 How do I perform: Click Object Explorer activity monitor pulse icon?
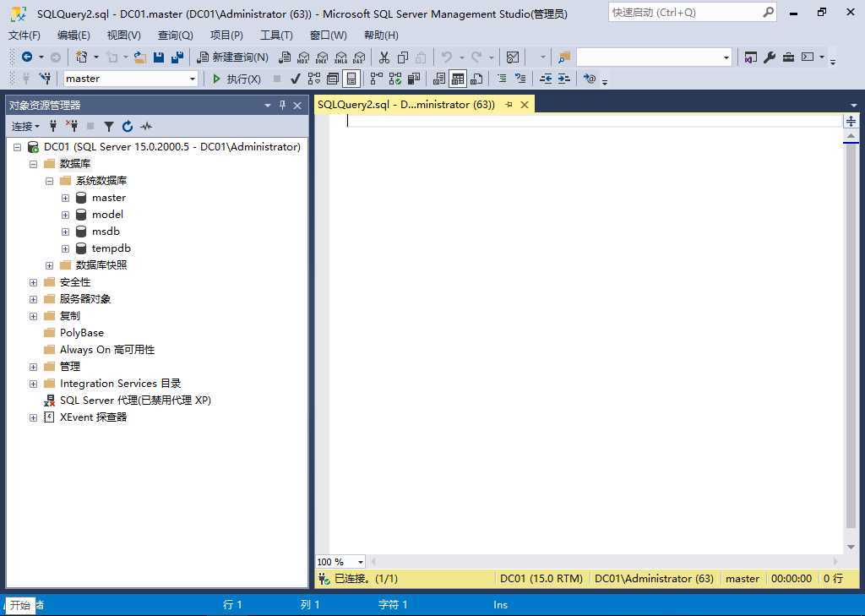(x=146, y=127)
